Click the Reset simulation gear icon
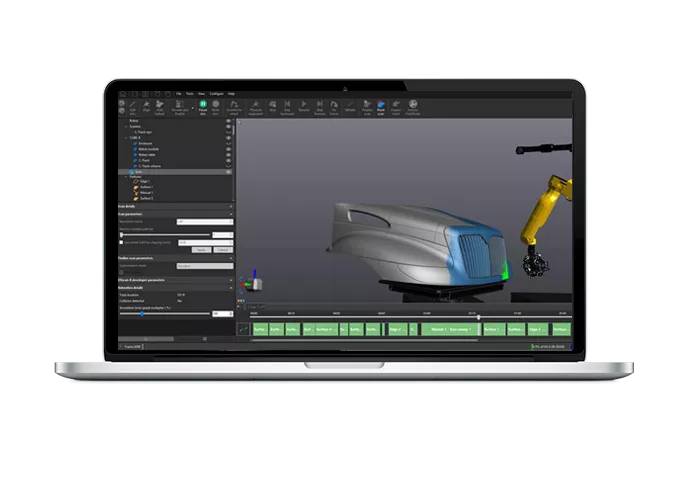Viewport: 690px width, 480px height. click(216, 103)
